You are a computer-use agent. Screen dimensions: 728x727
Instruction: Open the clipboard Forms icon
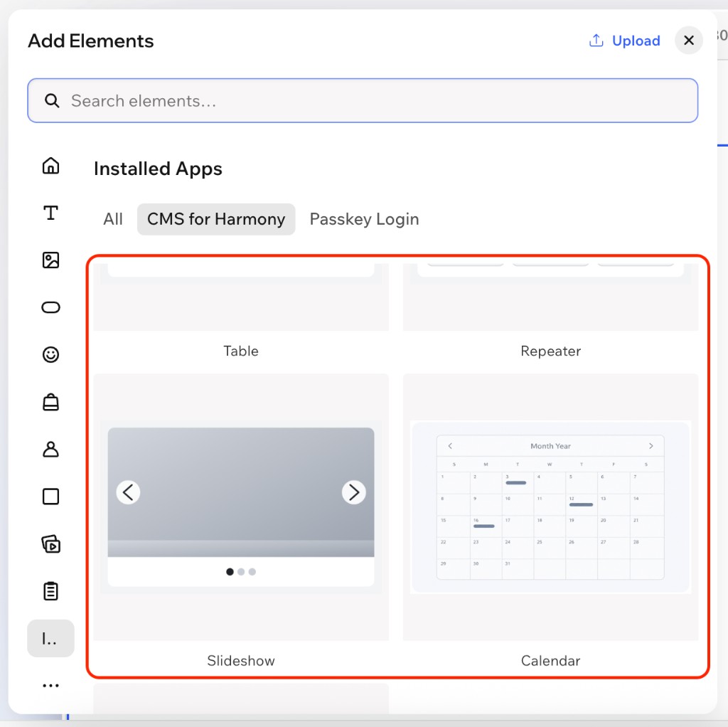(50, 591)
